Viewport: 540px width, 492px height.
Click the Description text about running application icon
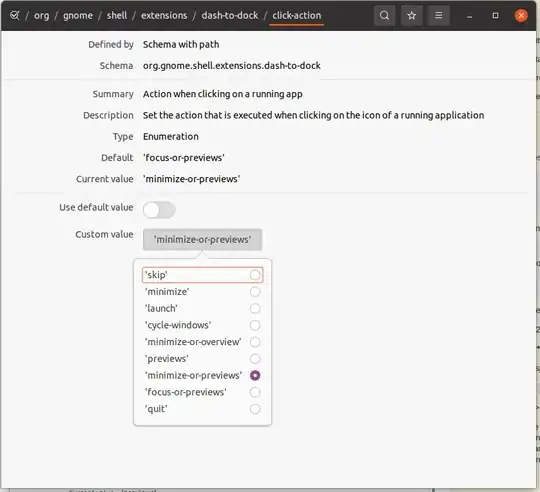[313, 115]
